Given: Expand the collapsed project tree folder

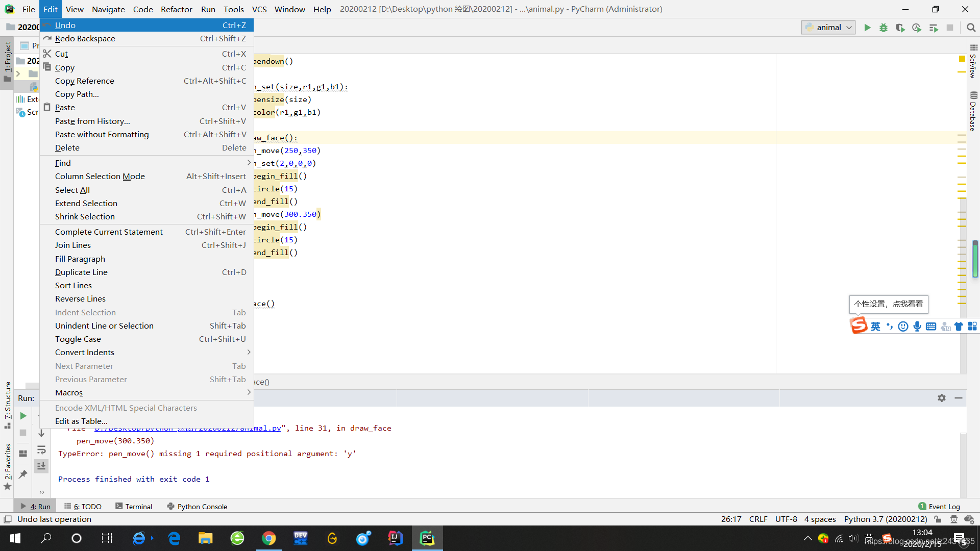Looking at the screenshot, I should coord(18,74).
